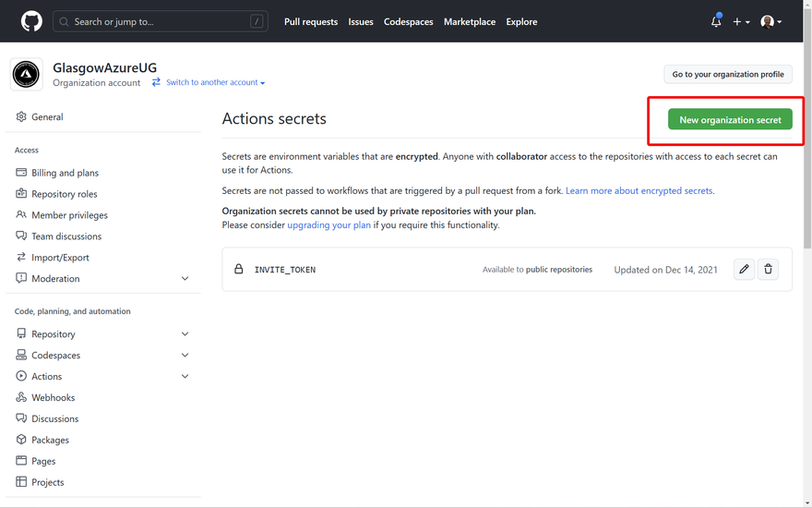Go to Packages in the sidebar
Image resolution: width=812 pixels, height=508 pixels.
[x=50, y=441]
